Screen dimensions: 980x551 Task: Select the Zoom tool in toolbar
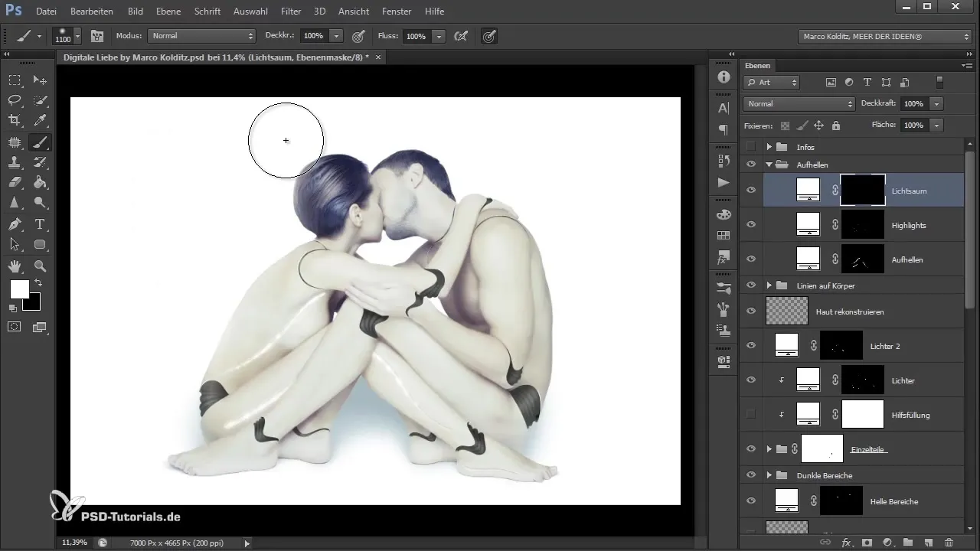pyautogui.click(x=40, y=266)
